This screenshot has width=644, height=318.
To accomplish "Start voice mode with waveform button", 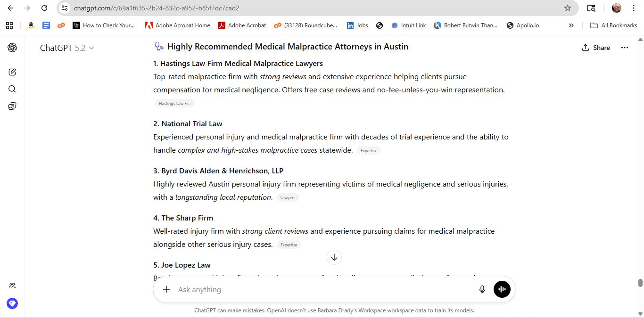I will pos(502,289).
